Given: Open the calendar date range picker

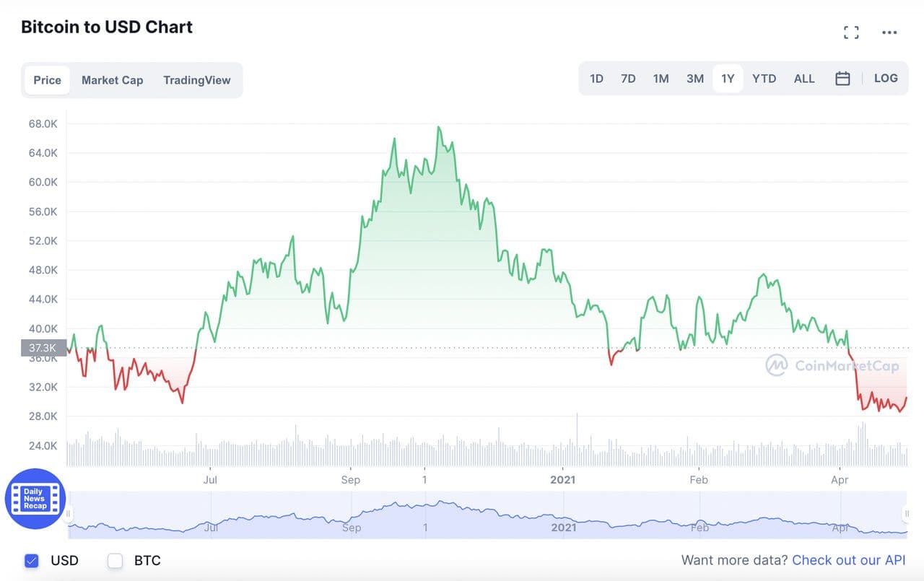Looking at the screenshot, I should 842,79.
